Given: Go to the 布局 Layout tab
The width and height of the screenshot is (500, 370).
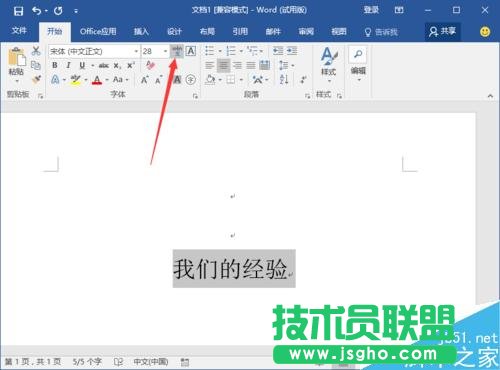Looking at the screenshot, I should click(x=207, y=32).
